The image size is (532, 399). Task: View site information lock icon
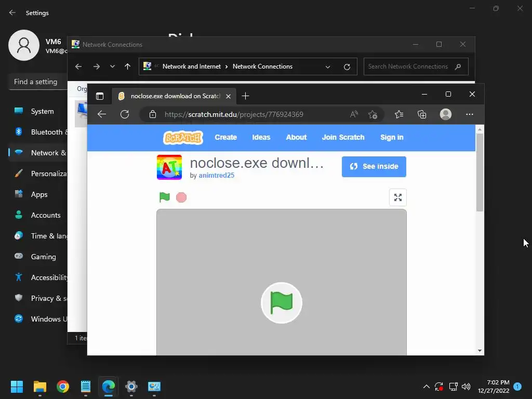point(153,114)
